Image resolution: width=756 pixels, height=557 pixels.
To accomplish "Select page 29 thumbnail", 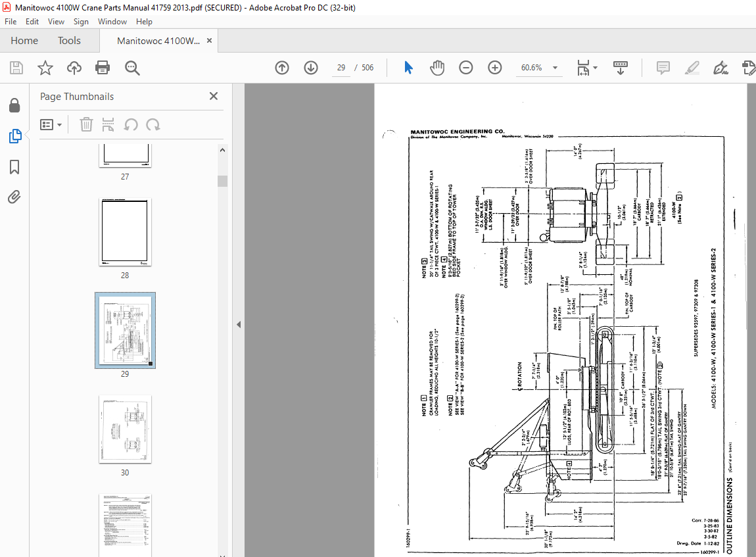I will coord(126,330).
